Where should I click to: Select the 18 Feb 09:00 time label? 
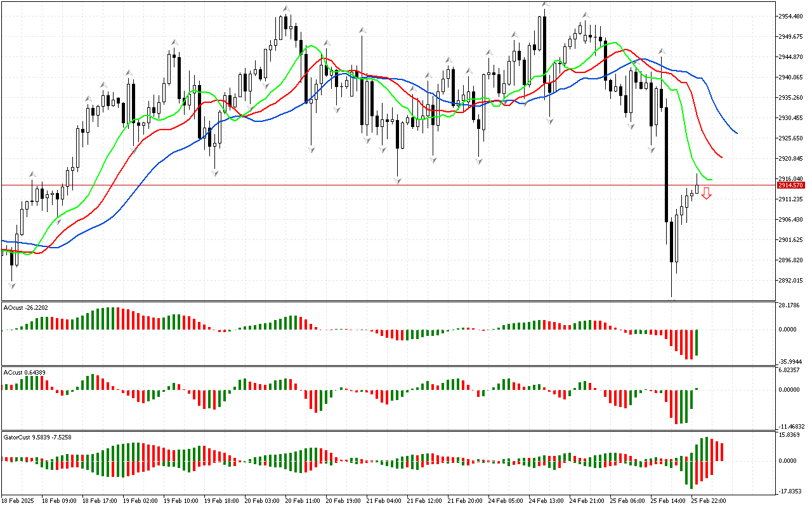point(58,501)
